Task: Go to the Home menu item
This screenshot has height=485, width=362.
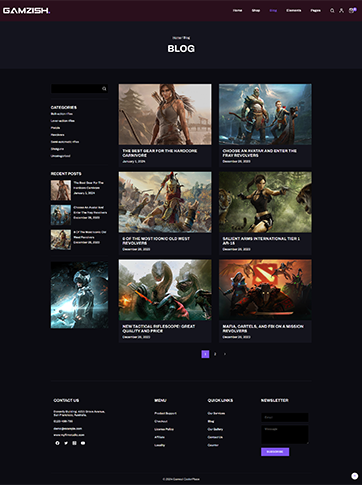Action: (x=237, y=11)
